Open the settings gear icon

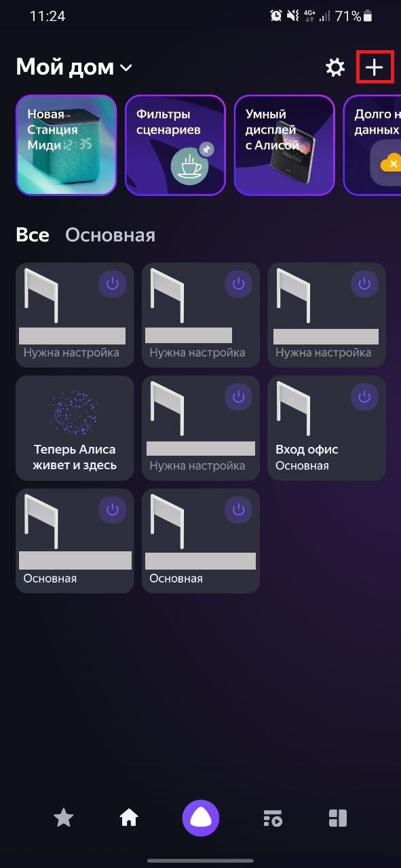[335, 67]
